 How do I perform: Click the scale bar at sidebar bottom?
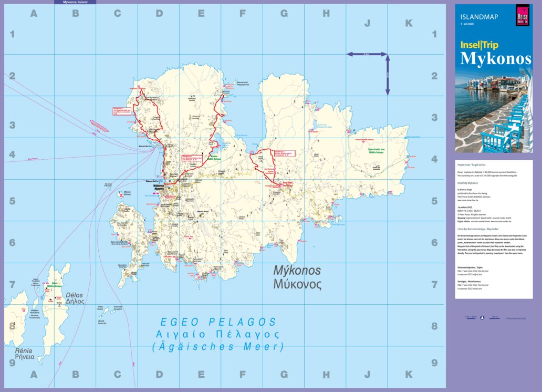470,318
